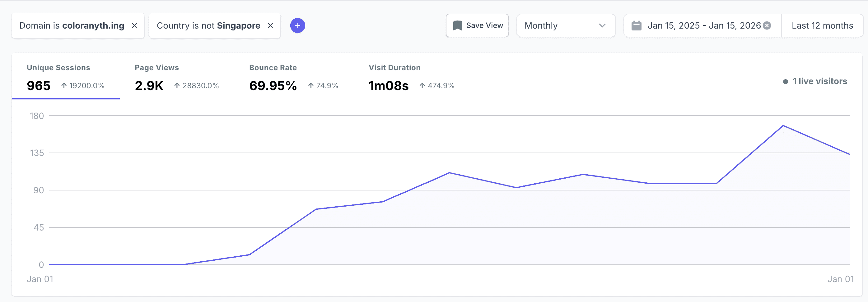Image resolution: width=868 pixels, height=302 pixels.
Task: Click the chart's peak data point
Action: coord(783,126)
